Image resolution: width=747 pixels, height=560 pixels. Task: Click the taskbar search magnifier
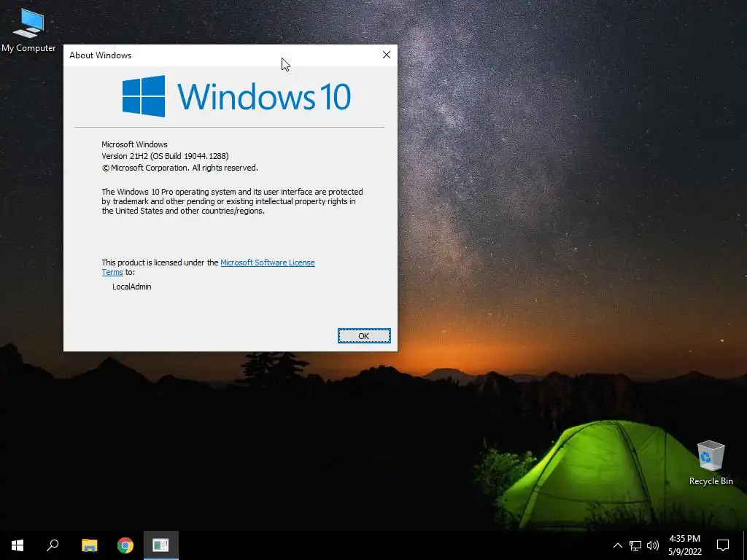click(53, 545)
